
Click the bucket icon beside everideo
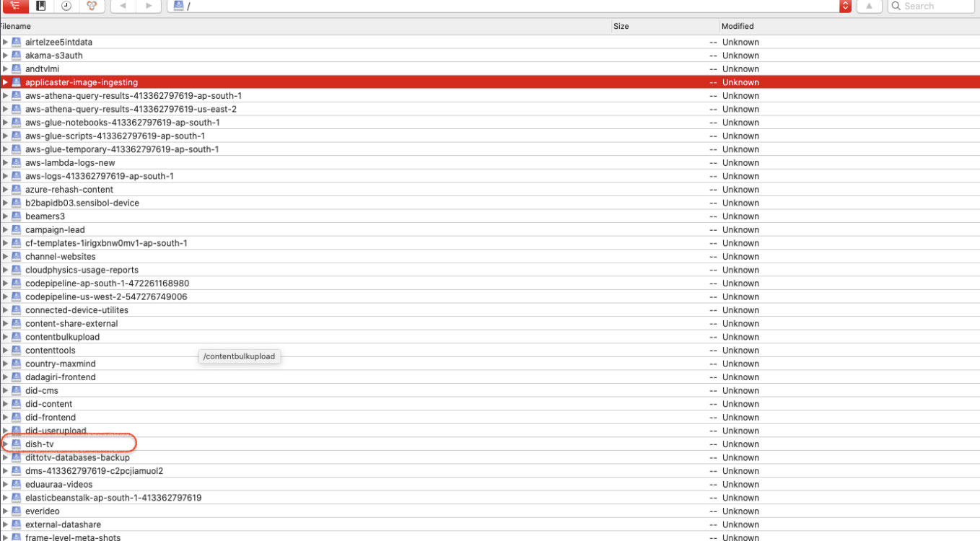point(16,511)
